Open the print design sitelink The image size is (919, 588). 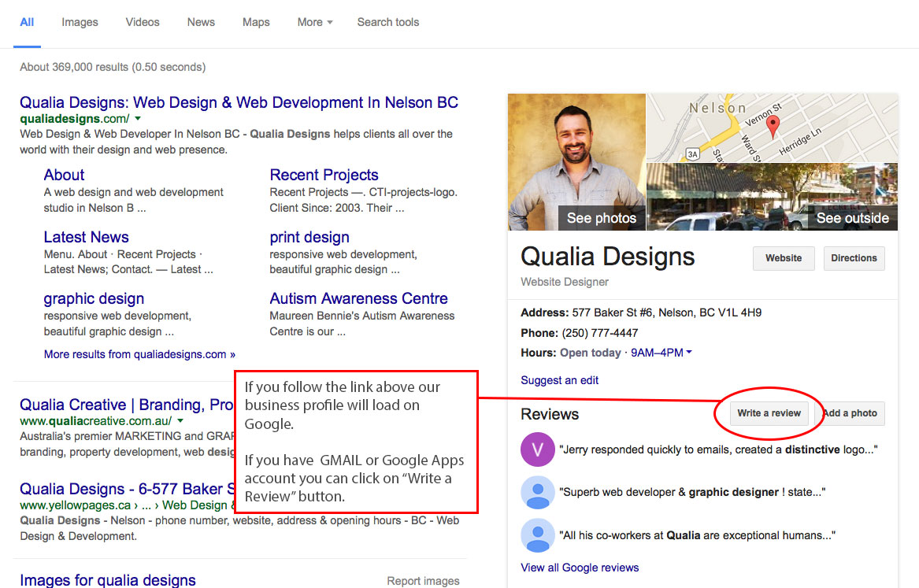(309, 237)
